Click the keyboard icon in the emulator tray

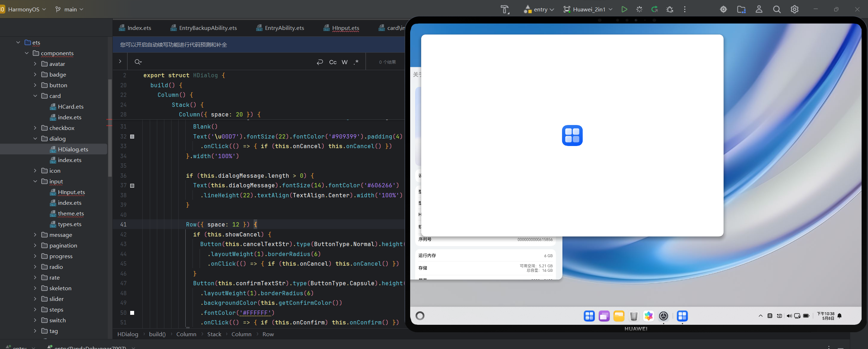pyautogui.click(x=779, y=316)
